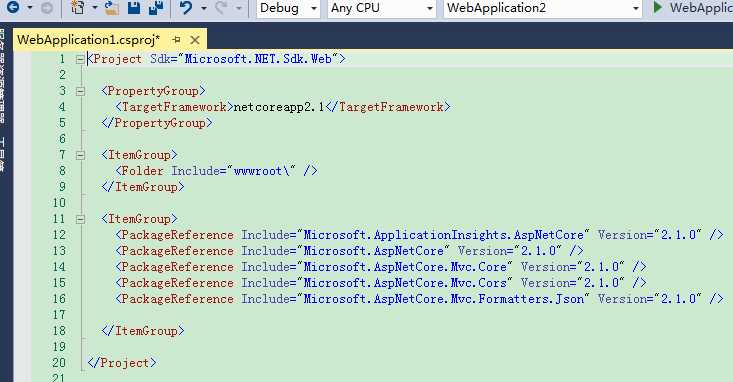Close the WebApplication1.csproj tab
This screenshot has height=382, width=733.
click(195, 40)
